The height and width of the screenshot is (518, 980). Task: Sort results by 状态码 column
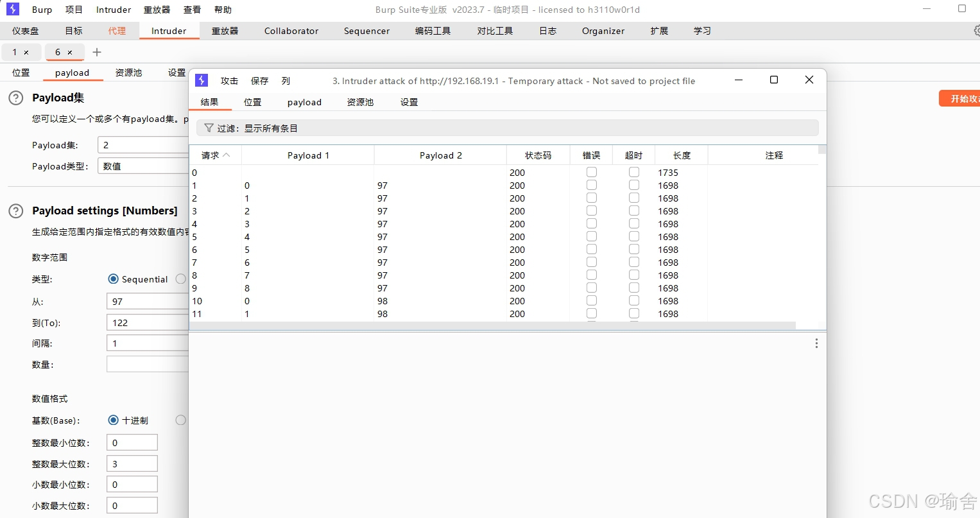tap(538, 155)
